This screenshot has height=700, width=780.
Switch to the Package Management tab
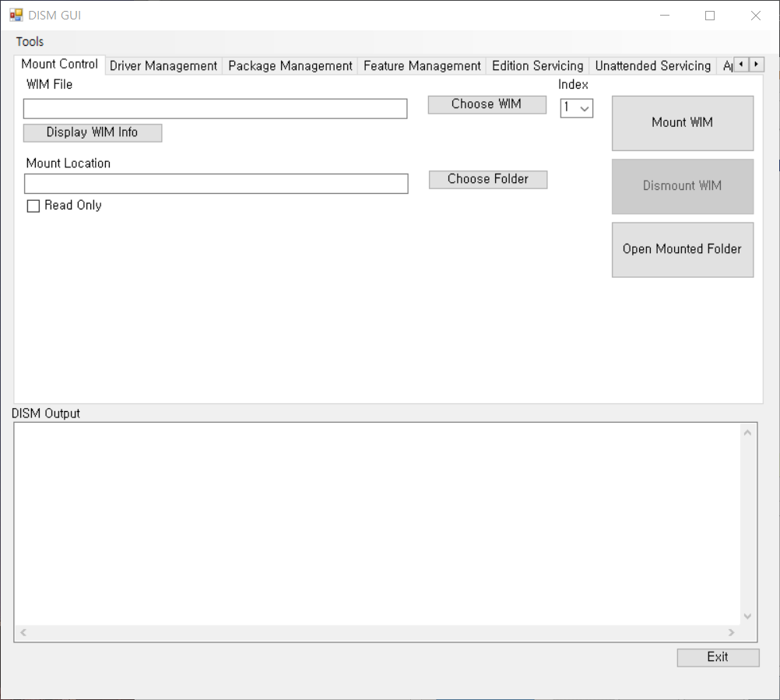click(290, 66)
